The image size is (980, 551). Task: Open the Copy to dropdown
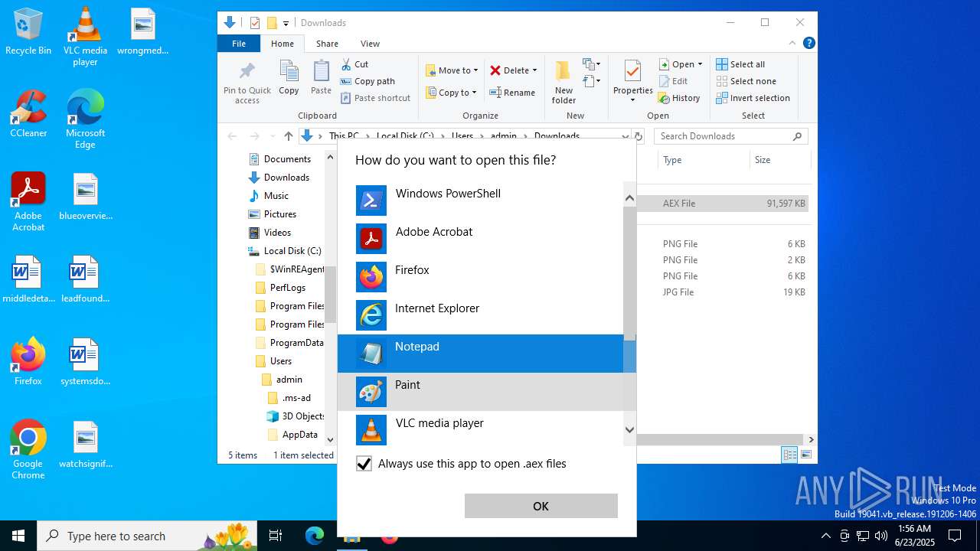(x=452, y=93)
